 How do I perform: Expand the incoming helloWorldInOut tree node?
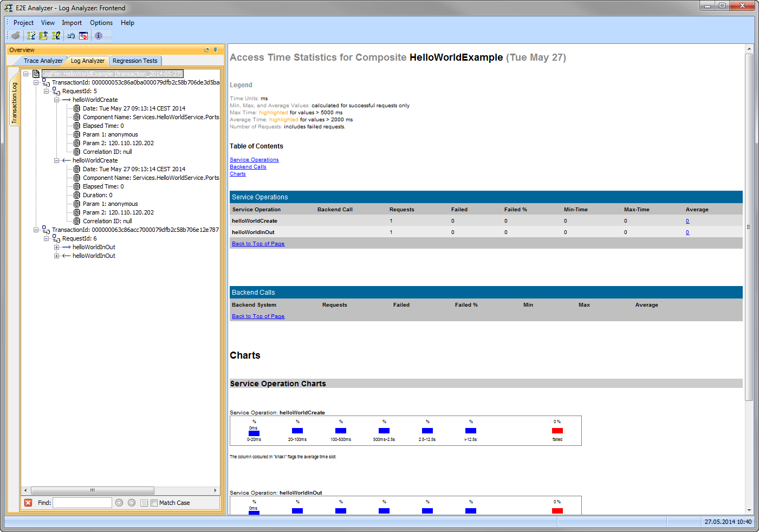(56, 256)
